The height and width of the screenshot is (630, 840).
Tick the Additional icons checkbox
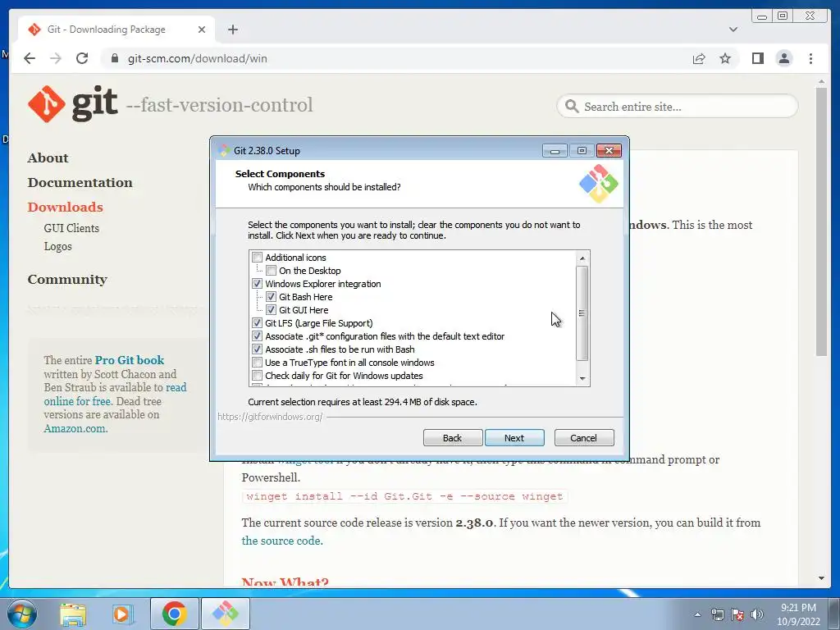[257, 258]
